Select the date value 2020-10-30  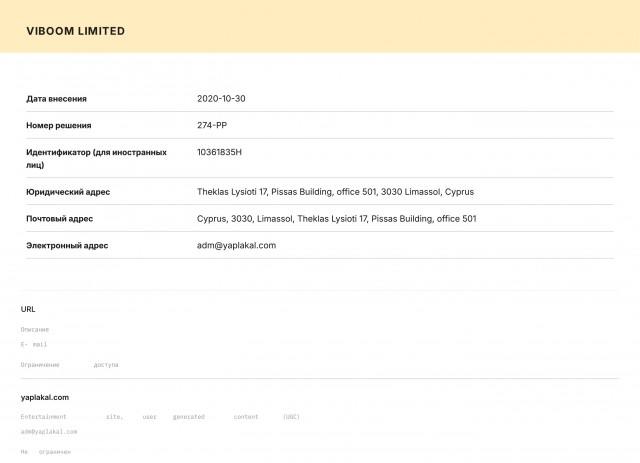point(221,98)
